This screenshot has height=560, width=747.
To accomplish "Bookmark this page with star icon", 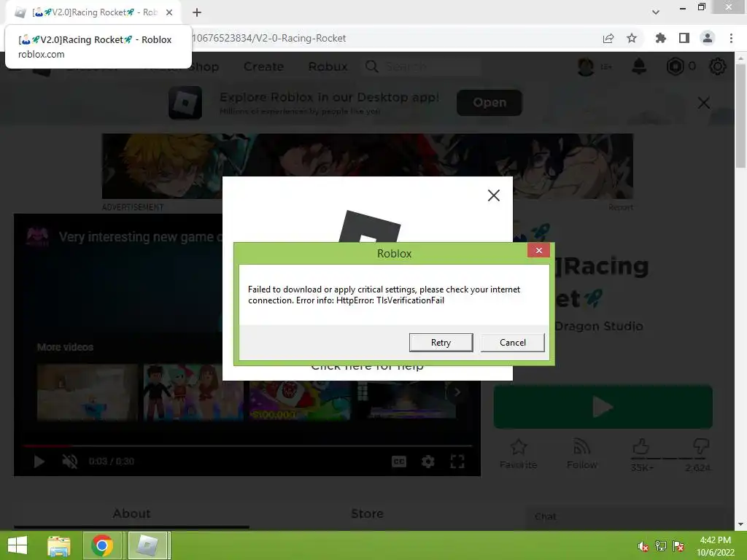I will tap(632, 38).
